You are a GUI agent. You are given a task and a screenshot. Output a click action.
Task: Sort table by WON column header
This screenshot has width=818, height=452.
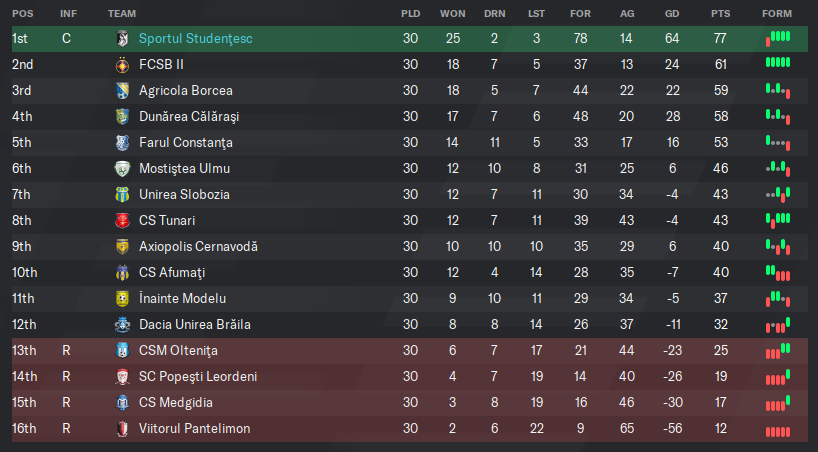pyautogui.click(x=452, y=14)
